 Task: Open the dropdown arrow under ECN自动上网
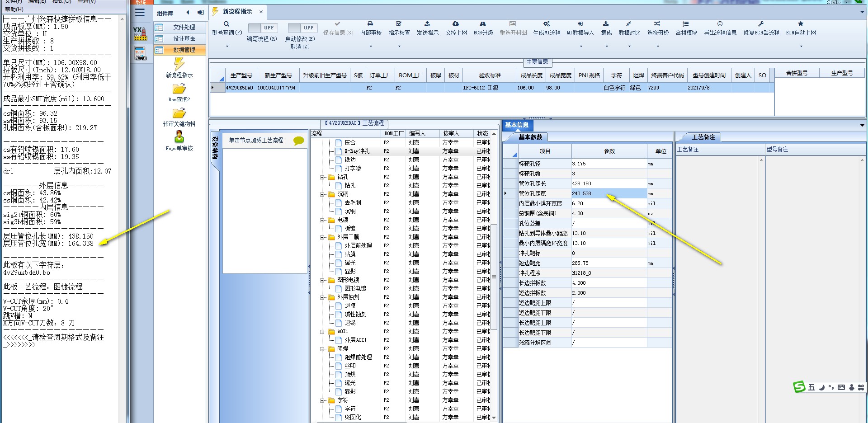[801, 46]
